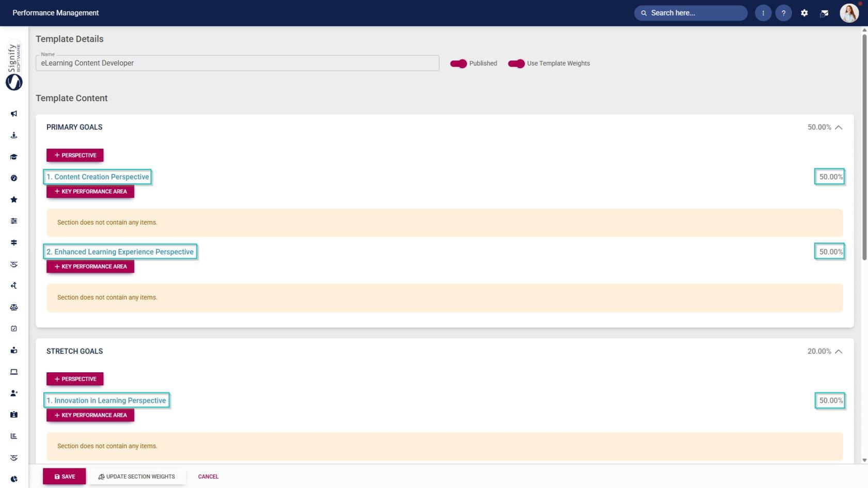Click the street-view person sidebar icon
This screenshot has width=868, height=488.
(x=14, y=135)
